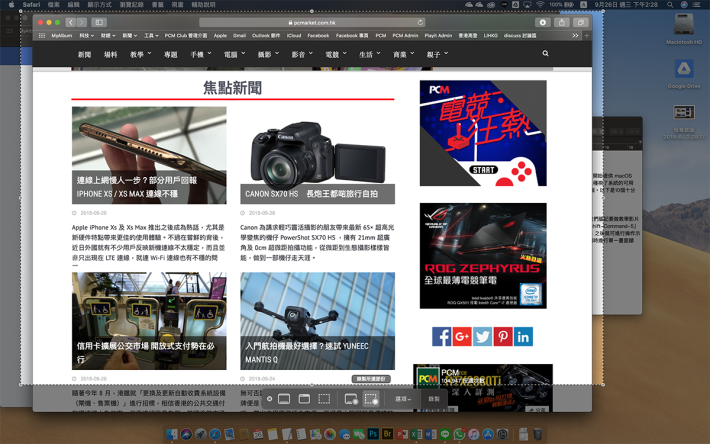Expand the 教學 navigation menu
Screen dimensions: 710x444
pos(140,54)
